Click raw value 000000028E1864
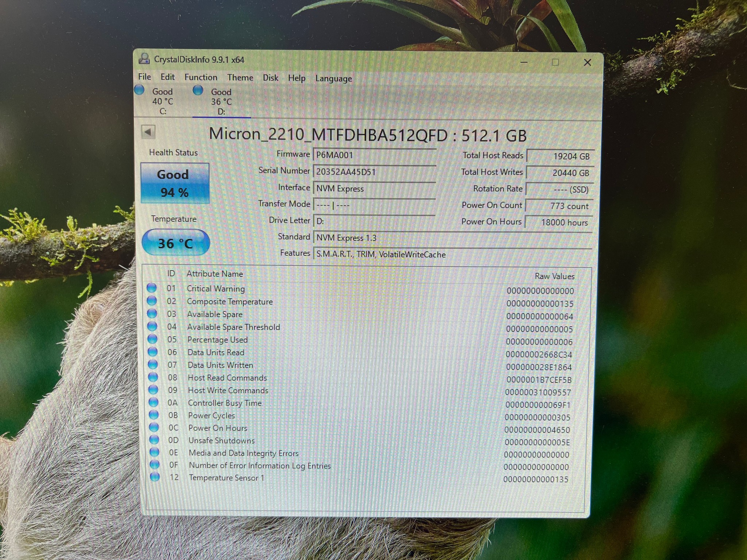Screen dimensions: 747x560 click(539, 367)
